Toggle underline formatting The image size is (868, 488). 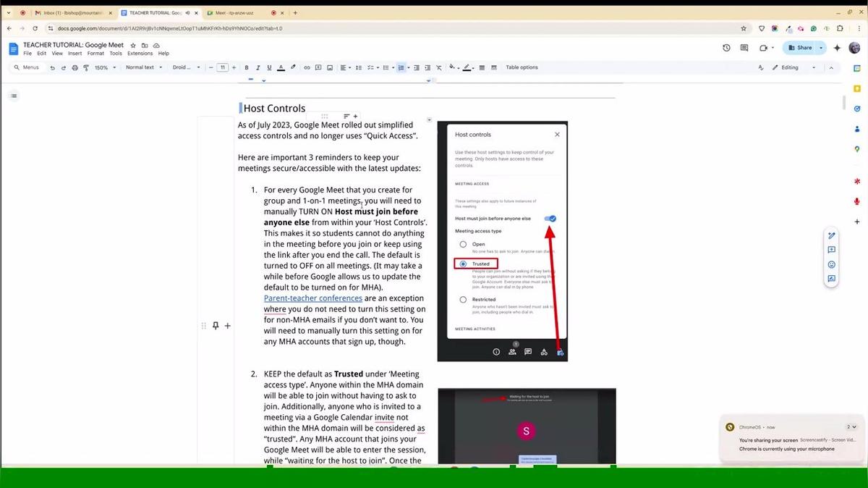click(269, 67)
